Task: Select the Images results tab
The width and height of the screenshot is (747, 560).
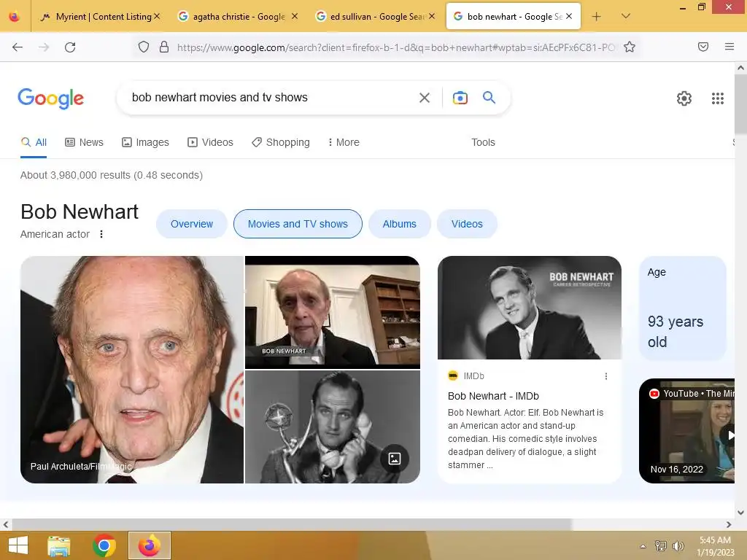Action: [145, 142]
